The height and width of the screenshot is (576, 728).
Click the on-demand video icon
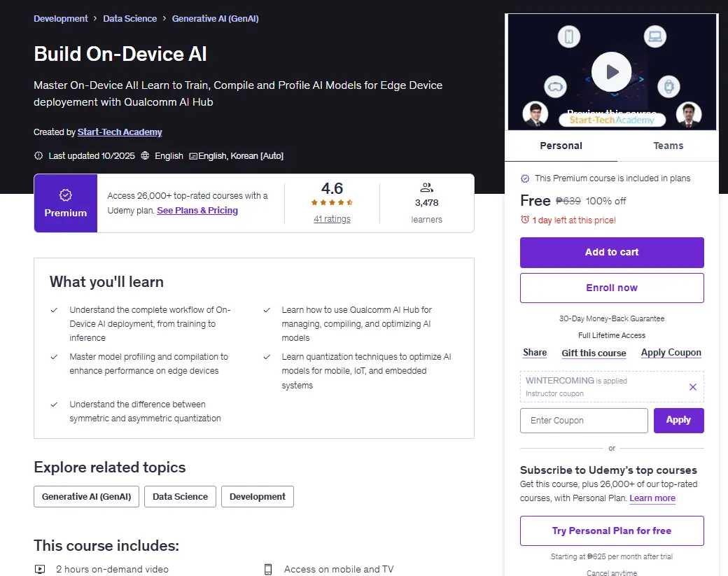coord(40,569)
